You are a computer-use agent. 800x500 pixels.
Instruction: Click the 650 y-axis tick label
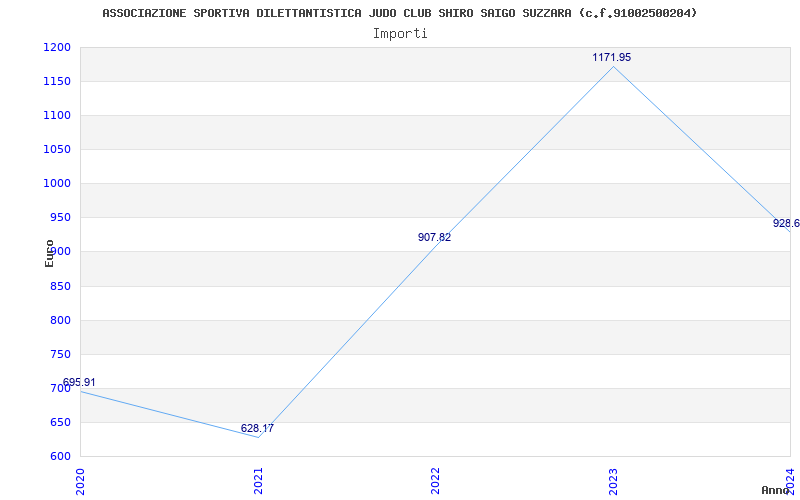[x=60, y=422]
